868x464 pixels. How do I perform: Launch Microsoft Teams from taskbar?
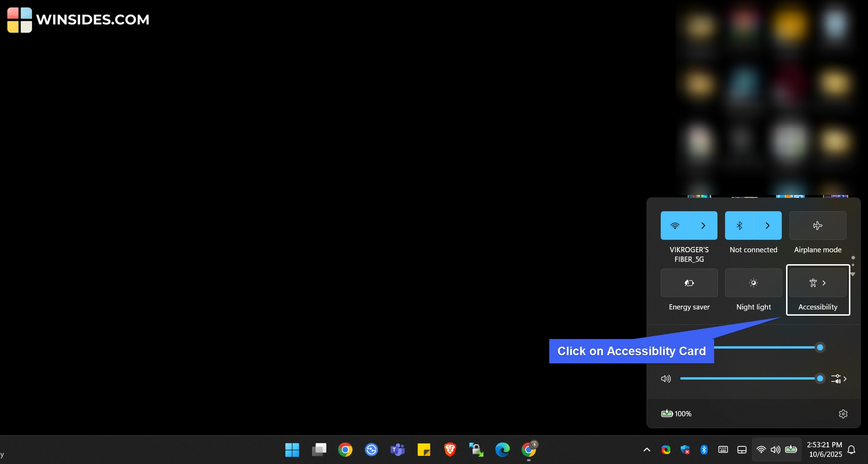point(397,450)
